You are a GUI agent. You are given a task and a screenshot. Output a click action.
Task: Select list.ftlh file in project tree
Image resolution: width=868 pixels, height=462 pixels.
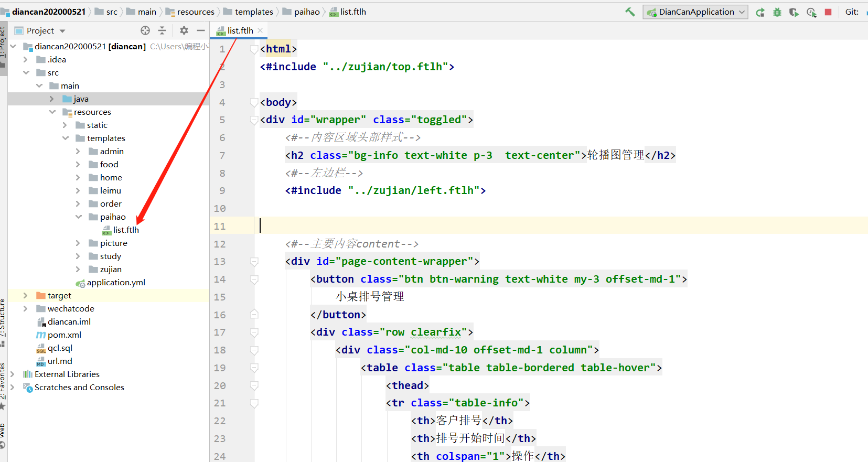[126, 230]
